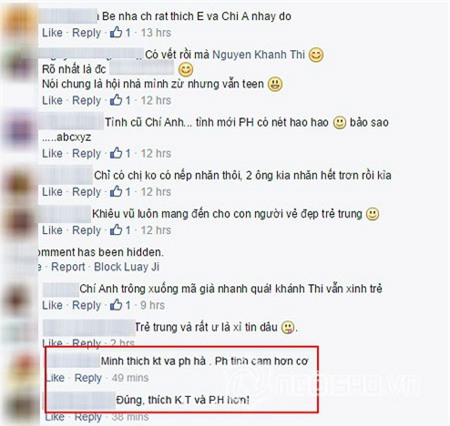Click Block Luay Ji link

coord(127,267)
